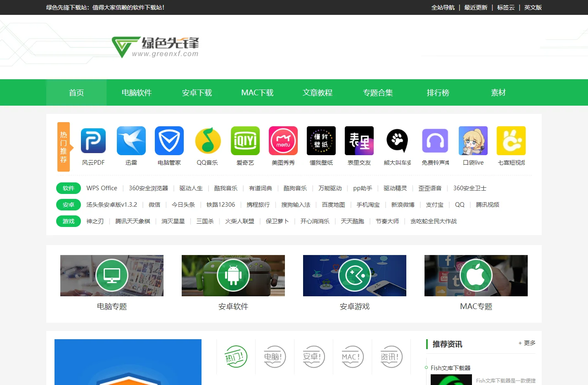Open the 神之刃 game link
This screenshot has width=588, height=385.
(95, 221)
